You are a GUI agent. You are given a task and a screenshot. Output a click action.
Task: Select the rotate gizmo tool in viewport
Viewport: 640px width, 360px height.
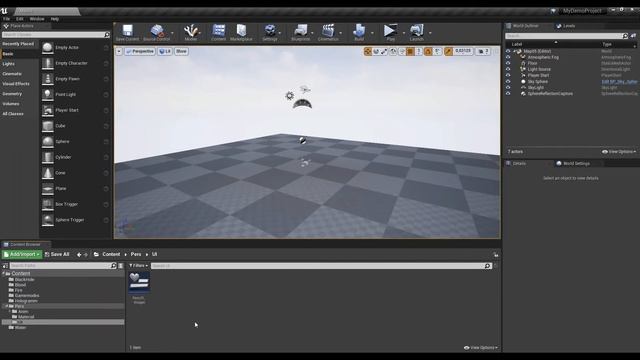(x=376, y=51)
